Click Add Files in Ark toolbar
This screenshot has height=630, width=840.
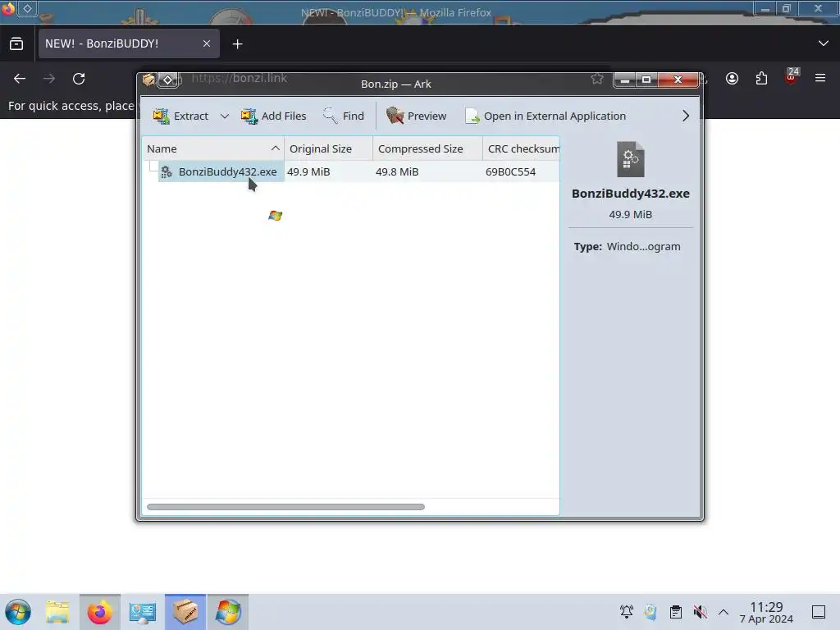274,116
